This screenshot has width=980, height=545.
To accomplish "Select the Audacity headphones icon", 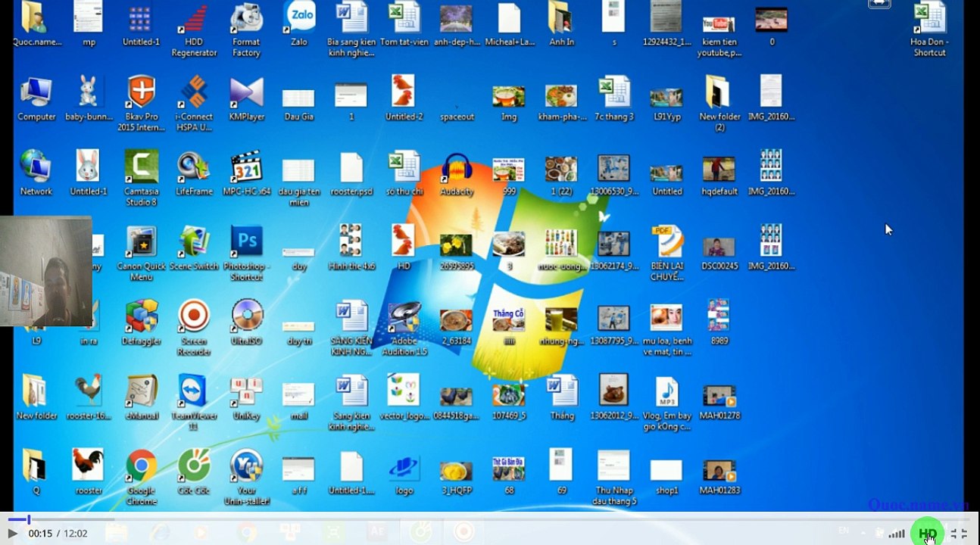I will [457, 174].
